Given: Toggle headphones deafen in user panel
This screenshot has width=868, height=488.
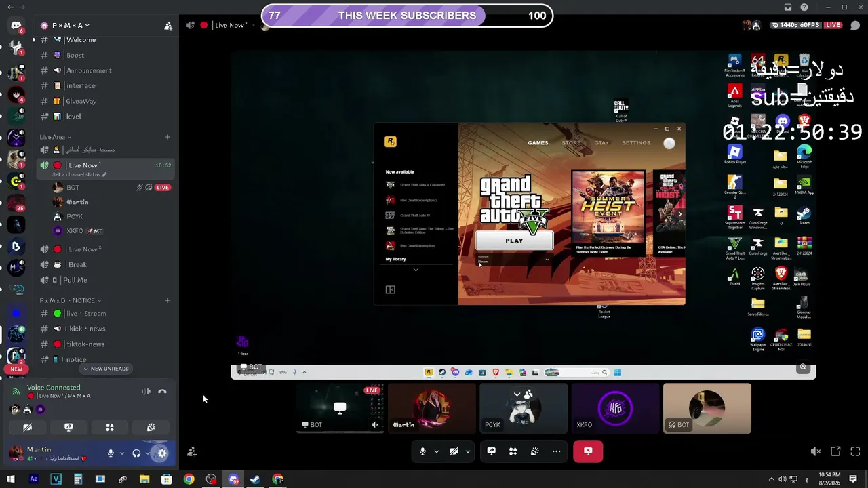Looking at the screenshot, I should [x=136, y=453].
